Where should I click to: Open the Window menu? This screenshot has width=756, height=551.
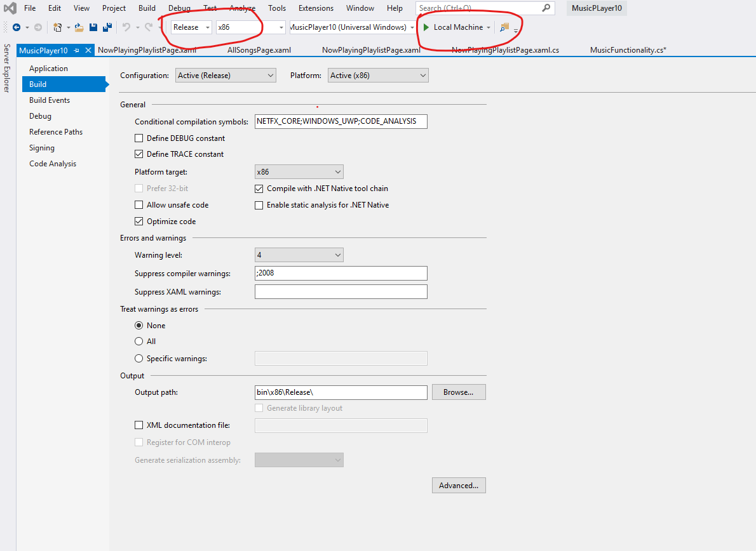(x=360, y=8)
